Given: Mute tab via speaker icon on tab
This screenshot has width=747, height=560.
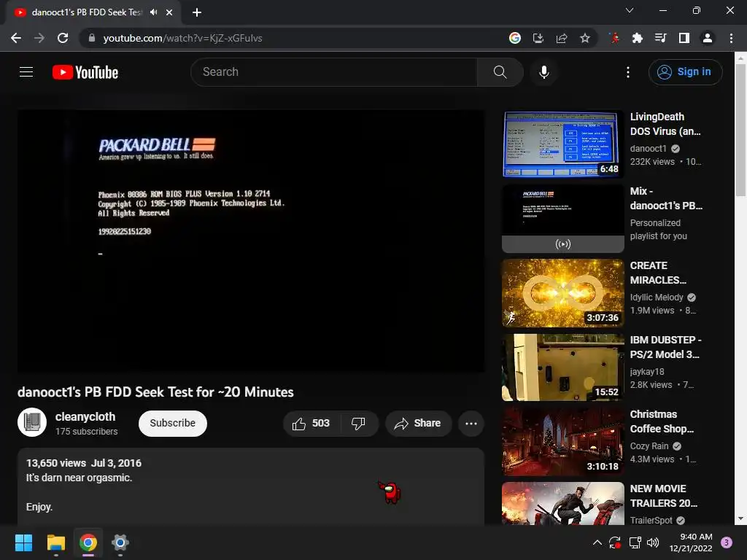Looking at the screenshot, I should (x=153, y=12).
